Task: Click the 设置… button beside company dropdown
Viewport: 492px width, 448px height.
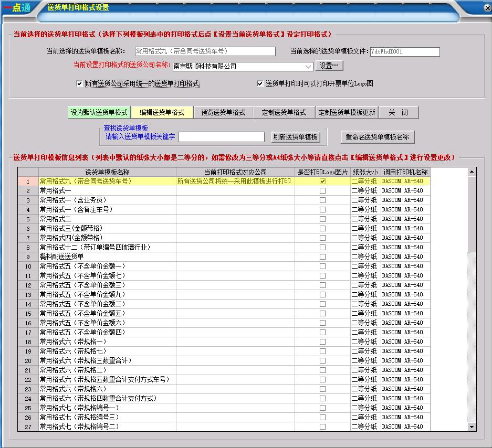Action: (x=329, y=66)
